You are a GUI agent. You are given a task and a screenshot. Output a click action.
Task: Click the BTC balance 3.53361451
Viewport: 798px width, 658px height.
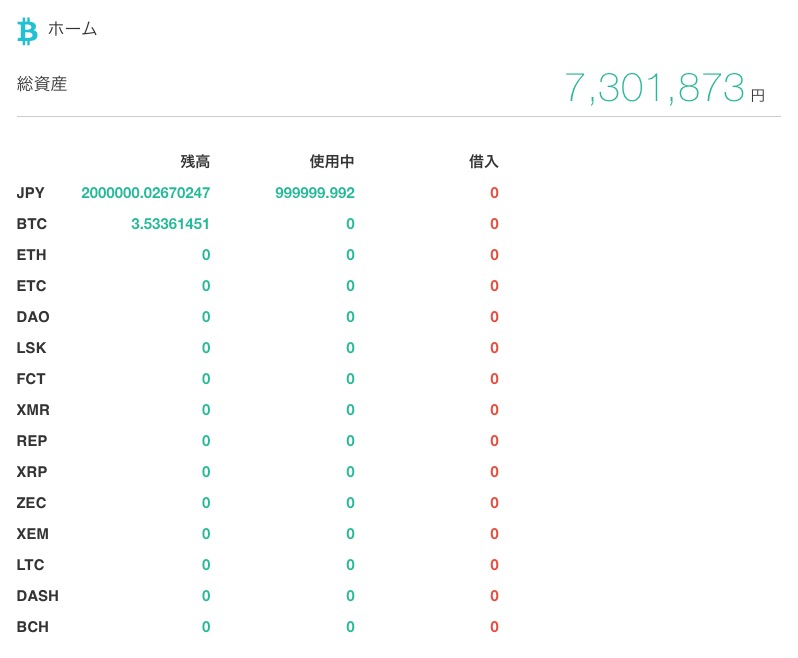point(170,224)
